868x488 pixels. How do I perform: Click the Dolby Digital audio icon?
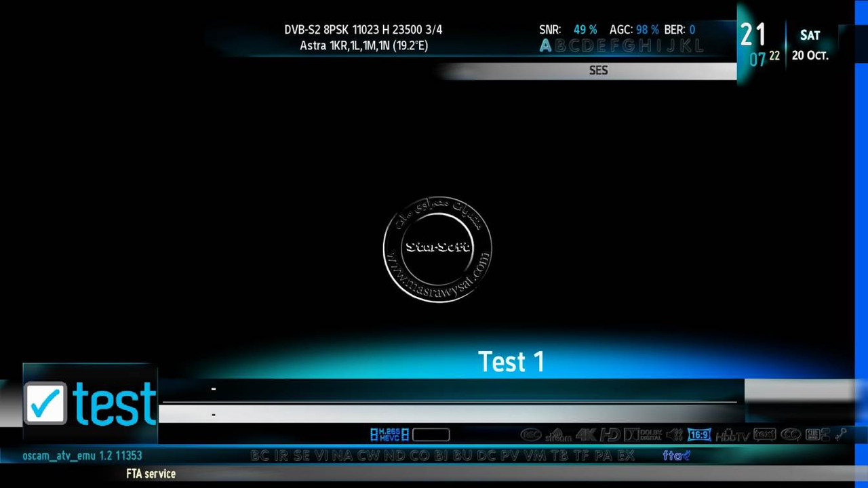tap(643, 434)
